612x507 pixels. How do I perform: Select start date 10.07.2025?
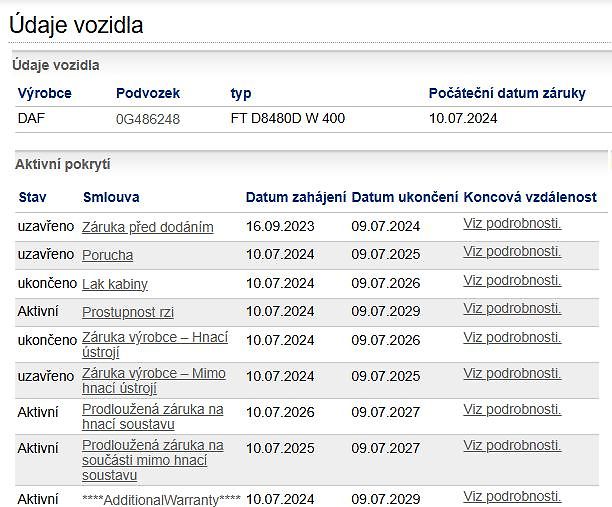click(x=280, y=448)
